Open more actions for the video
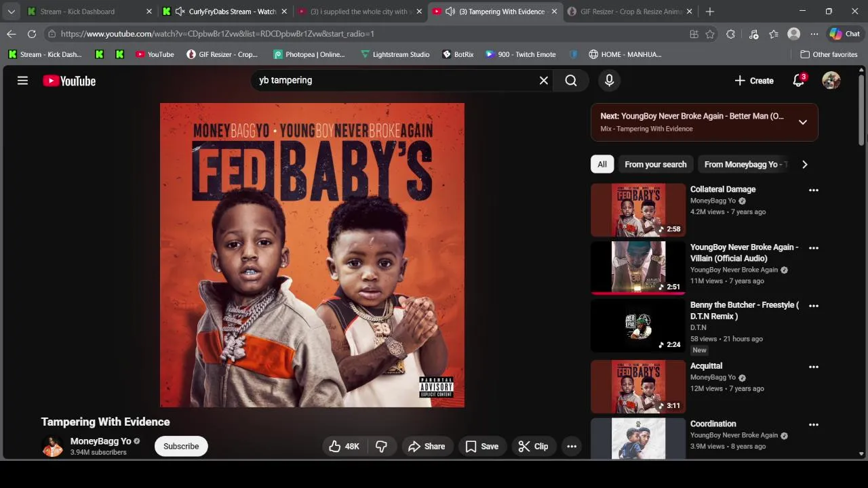The image size is (868, 488). 572,446
